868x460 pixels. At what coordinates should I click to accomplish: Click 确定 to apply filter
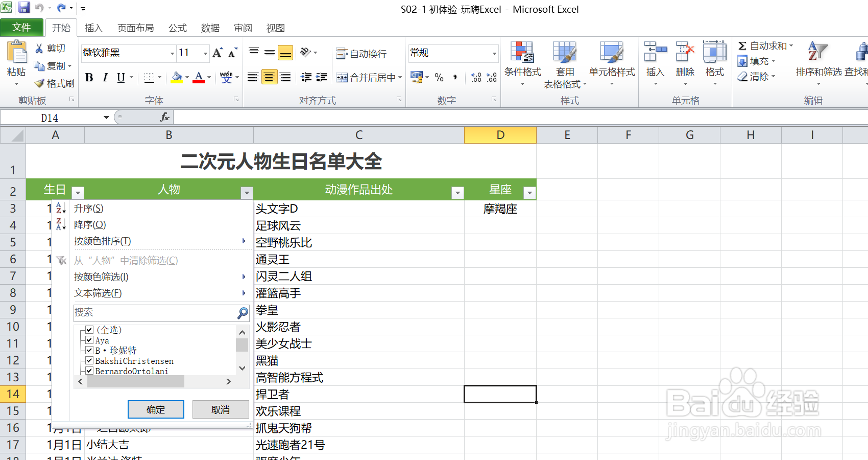pyautogui.click(x=156, y=409)
